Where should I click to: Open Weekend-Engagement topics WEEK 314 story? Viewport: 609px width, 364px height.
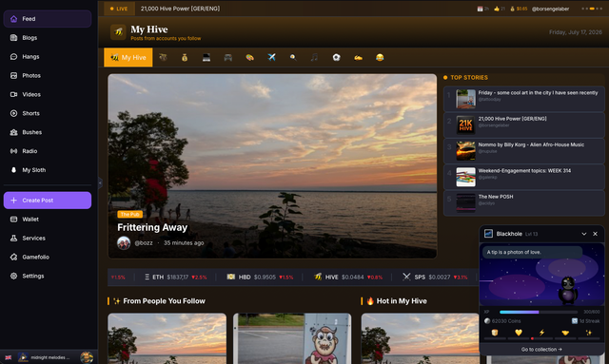pos(524,177)
